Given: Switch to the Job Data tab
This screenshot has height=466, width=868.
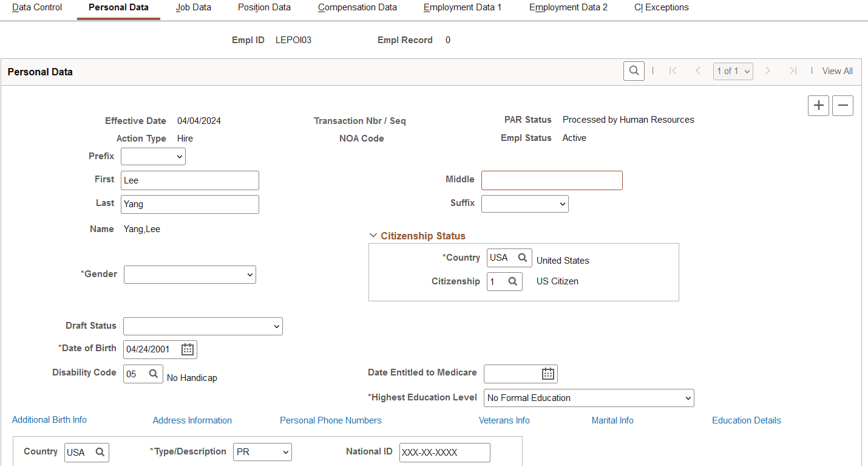Looking at the screenshot, I should point(193,7).
